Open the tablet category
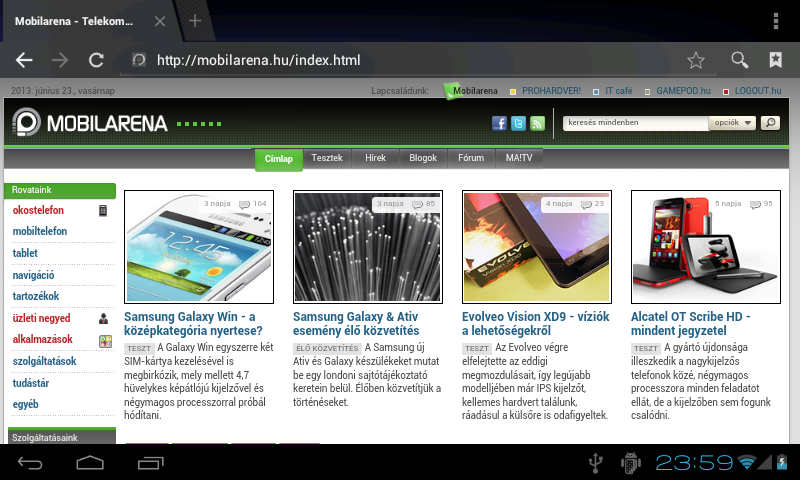The width and height of the screenshot is (800, 480). point(25,253)
